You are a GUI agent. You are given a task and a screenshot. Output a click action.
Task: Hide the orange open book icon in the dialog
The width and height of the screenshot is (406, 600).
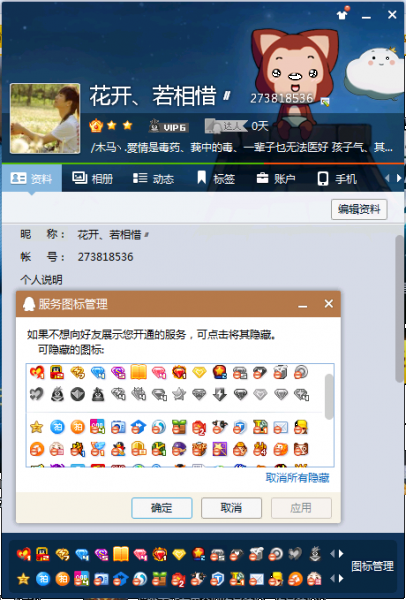click(139, 372)
